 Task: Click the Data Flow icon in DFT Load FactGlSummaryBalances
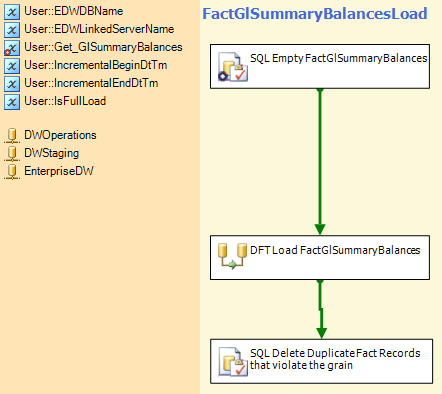232,256
